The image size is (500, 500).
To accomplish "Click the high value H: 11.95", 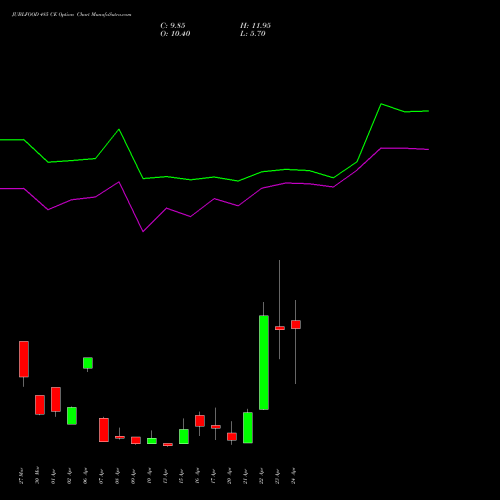I will pyautogui.click(x=255, y=26).
